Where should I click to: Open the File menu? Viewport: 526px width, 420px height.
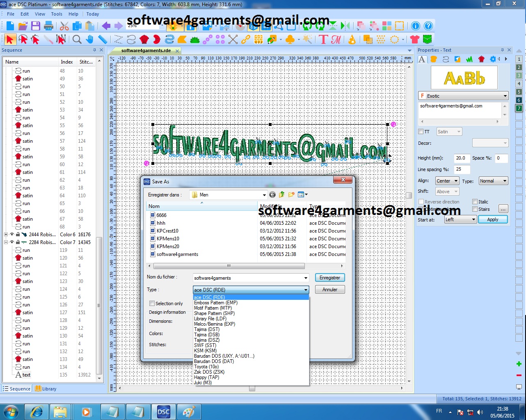tap(11, 14)
